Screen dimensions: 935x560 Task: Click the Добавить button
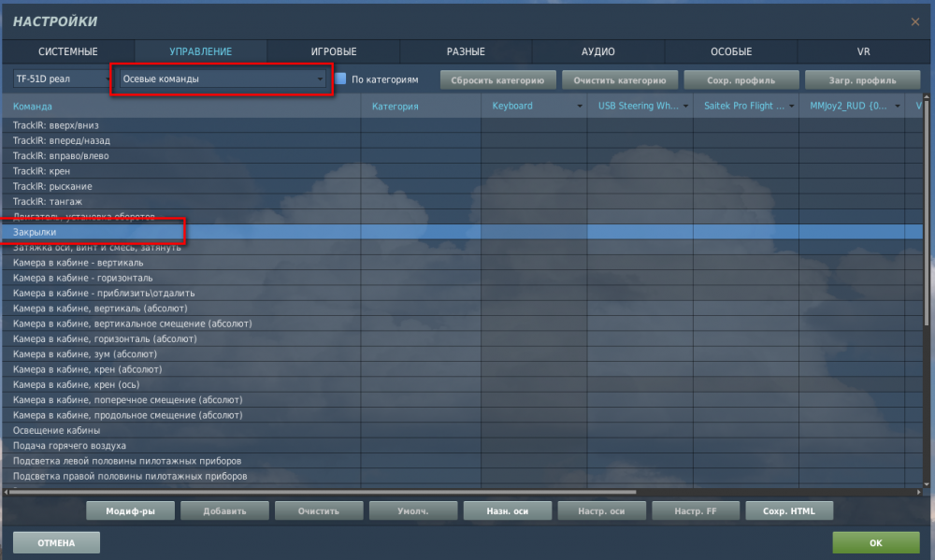(x=224, y=511)
